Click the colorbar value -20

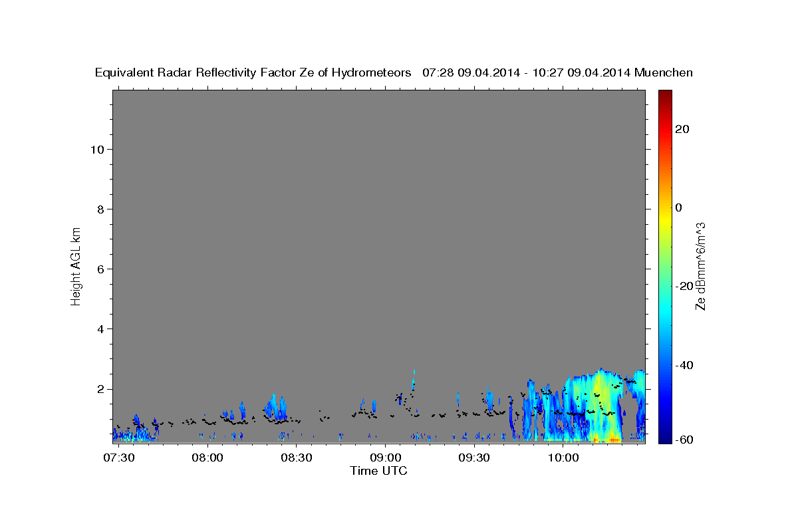(686, 286)
